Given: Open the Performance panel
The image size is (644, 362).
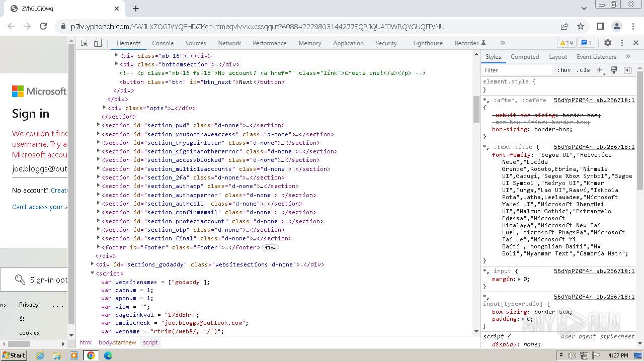Looking at the screenshot, I should click(x=270, y=43).
